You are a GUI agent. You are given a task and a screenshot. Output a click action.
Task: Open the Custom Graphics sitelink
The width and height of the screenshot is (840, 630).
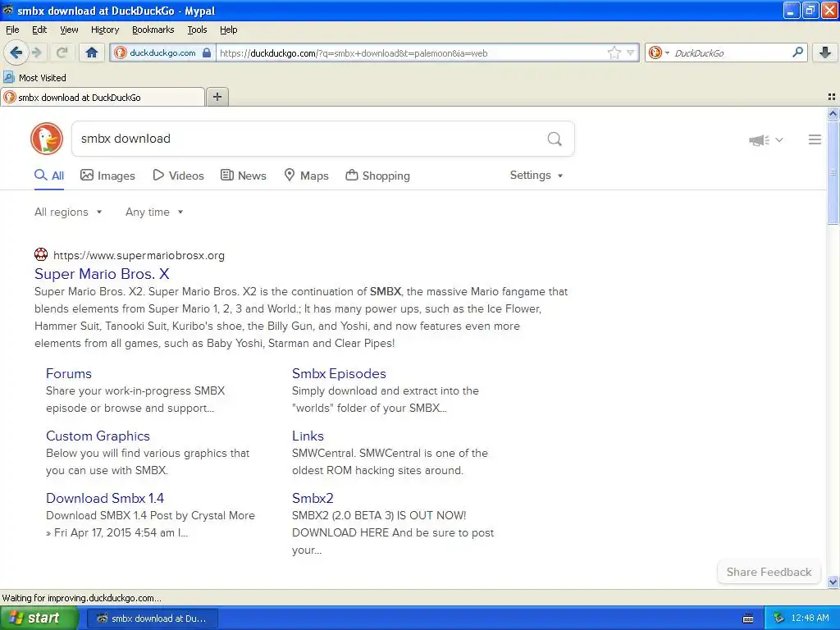pos(98,436)
